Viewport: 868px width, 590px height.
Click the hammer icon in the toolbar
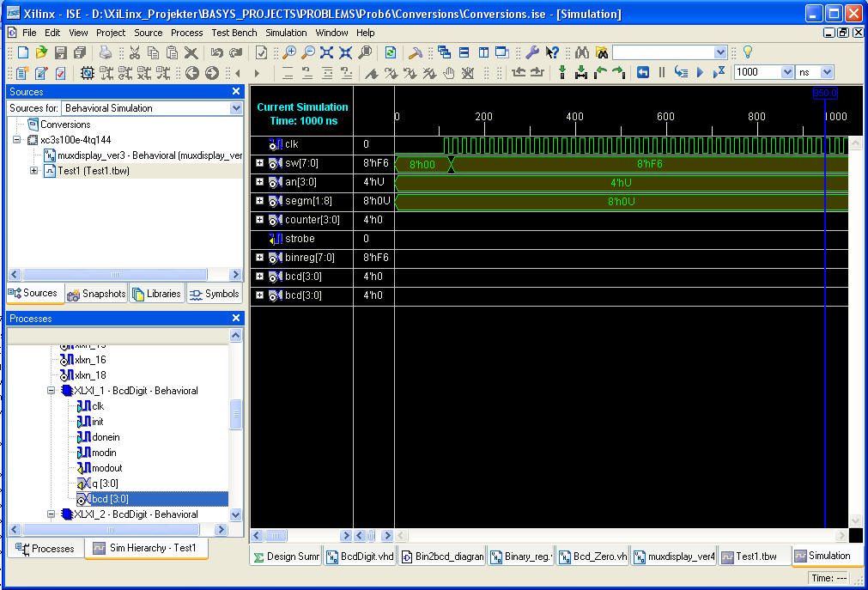click(416, 52)
